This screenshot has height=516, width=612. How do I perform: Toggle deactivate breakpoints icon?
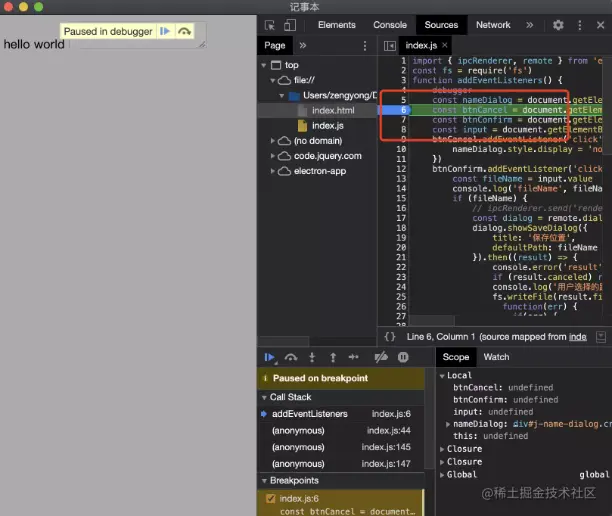380,357
